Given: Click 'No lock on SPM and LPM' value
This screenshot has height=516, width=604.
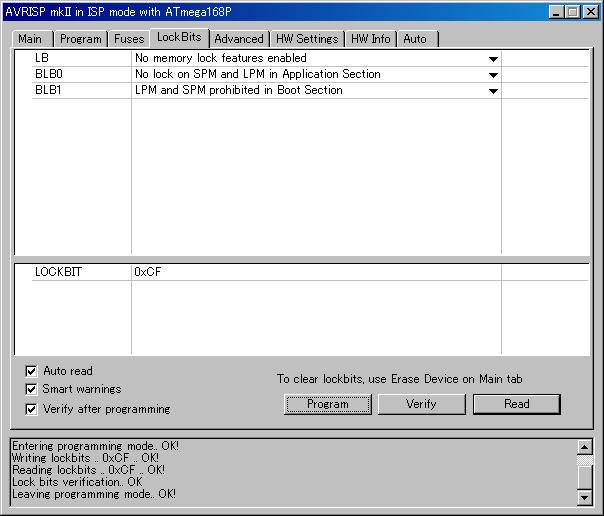Looking at the screenshot, I should click(258, 74).
